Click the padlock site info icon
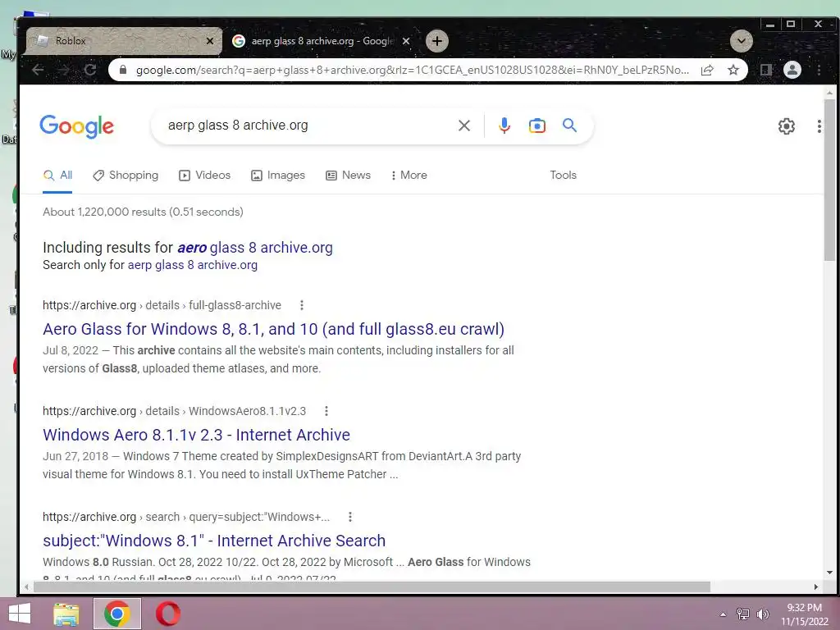 pyautogui.click(x=123, y=70)
